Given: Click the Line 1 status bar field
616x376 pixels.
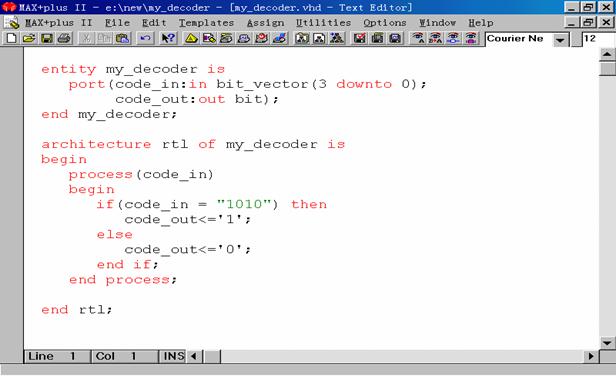Looking at the screenshot, I should pos(57,356).
